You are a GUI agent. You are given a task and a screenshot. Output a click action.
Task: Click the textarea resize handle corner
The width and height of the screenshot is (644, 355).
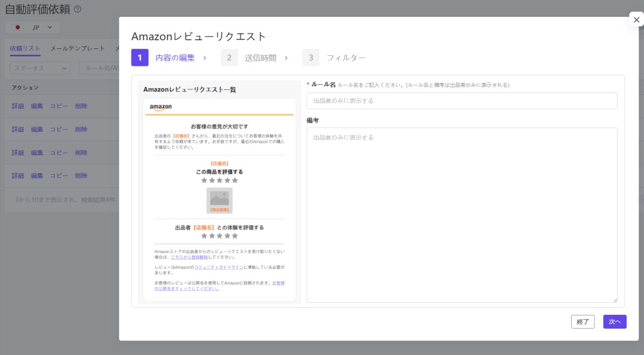point(615,300)
